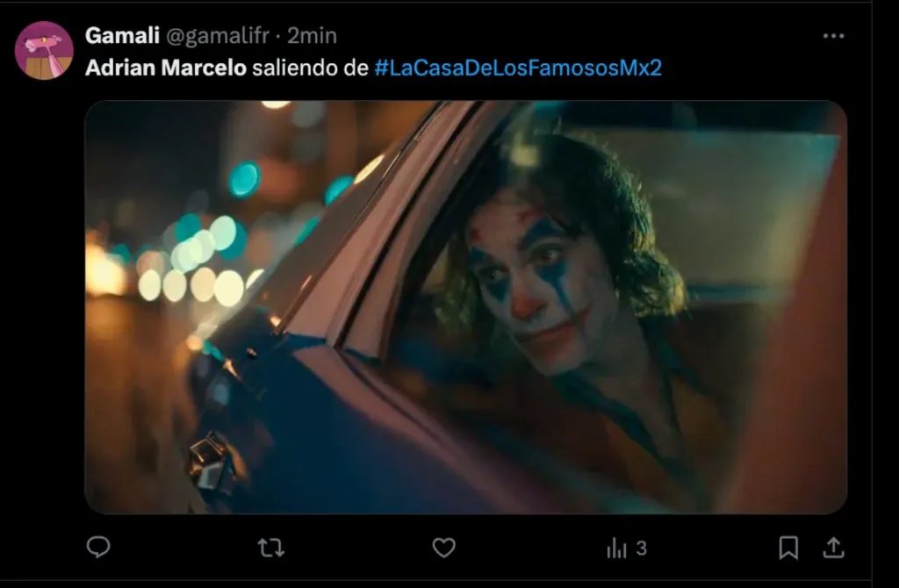
Task: Like the tweet with the heart icon
Action: (443, 548)
